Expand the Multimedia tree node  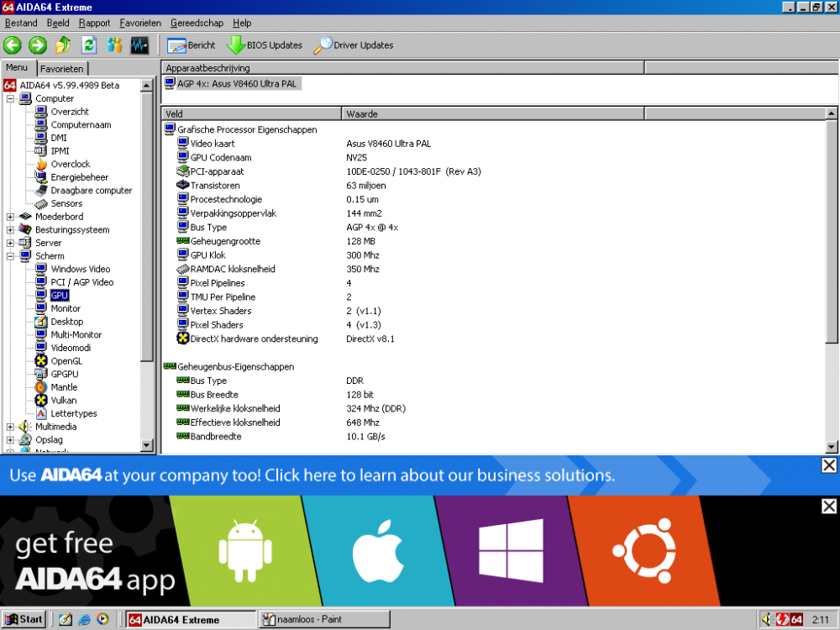[x=10, y=427]
